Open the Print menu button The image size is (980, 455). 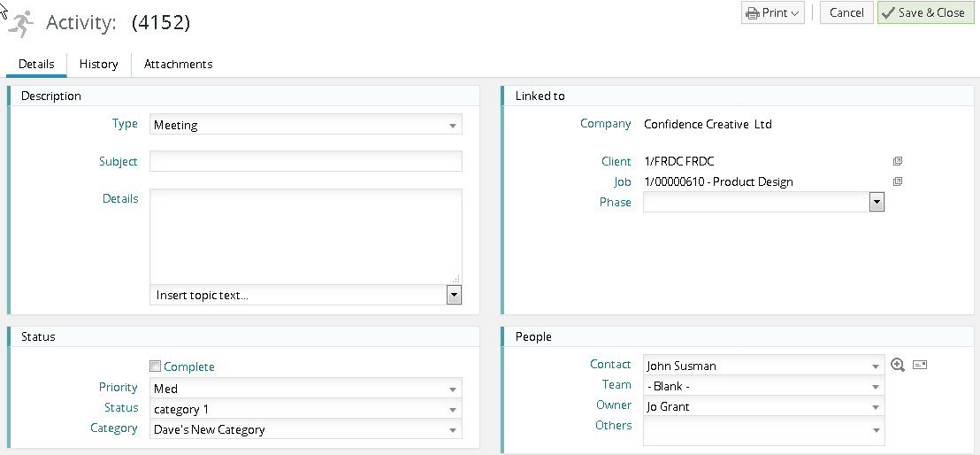(x=772, y=12)
